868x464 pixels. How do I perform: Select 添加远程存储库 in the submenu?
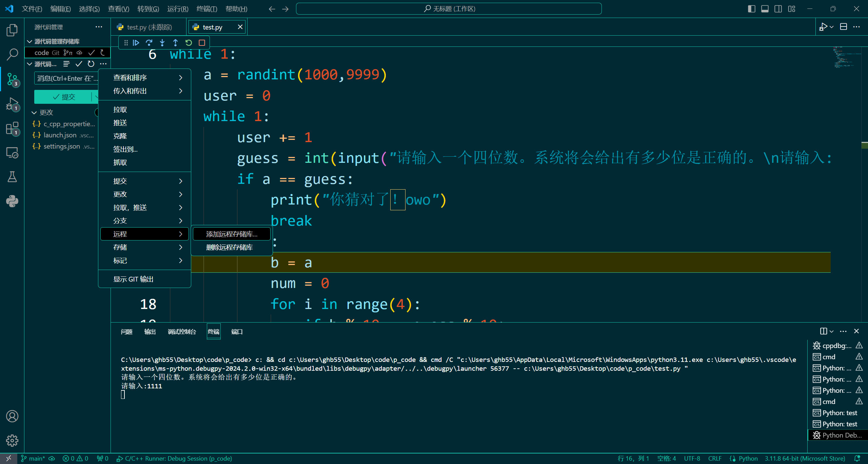tap(232, 234)
